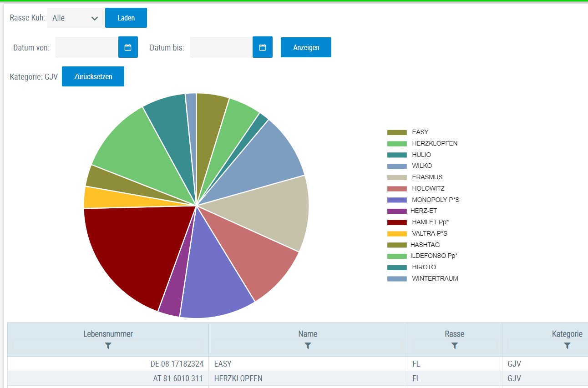Expand the Rasse Kuh dropdown
The height and width of the screenshot is (388, 588).
[x=76, y=18]
